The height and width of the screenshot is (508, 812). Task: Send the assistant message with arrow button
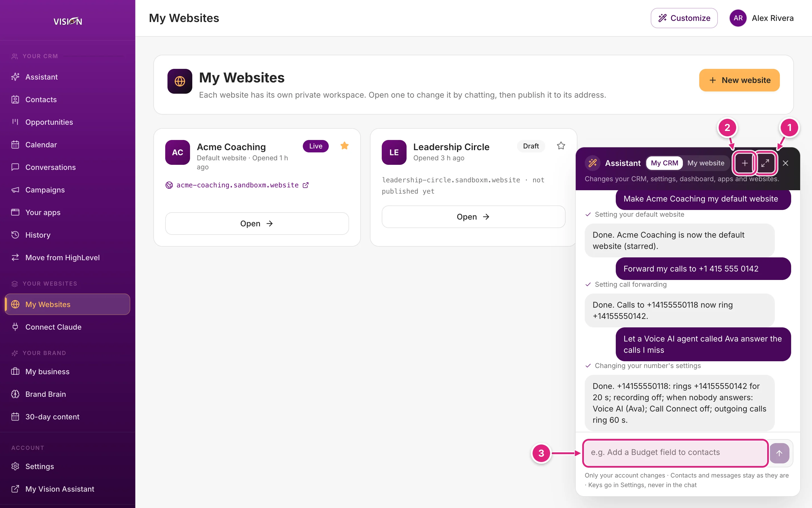point(779,453)
